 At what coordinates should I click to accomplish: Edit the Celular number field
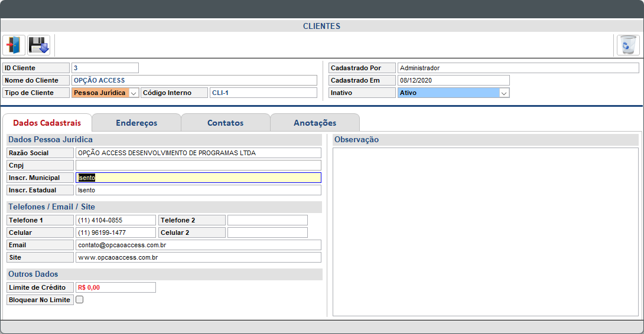116,233
